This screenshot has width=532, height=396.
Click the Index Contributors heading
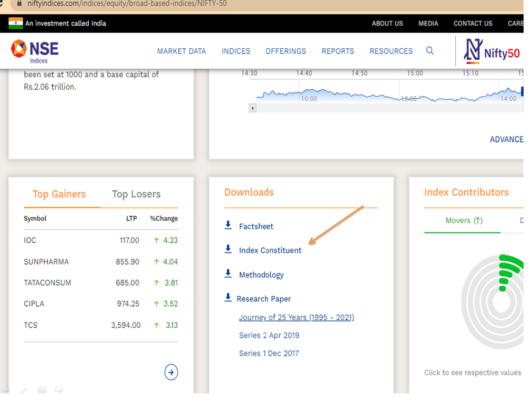point(466,192)
